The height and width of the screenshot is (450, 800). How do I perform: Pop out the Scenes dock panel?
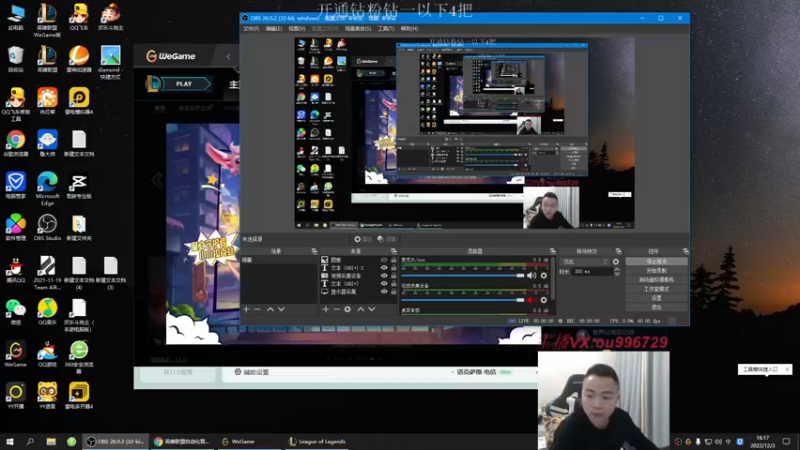point(314,251)
